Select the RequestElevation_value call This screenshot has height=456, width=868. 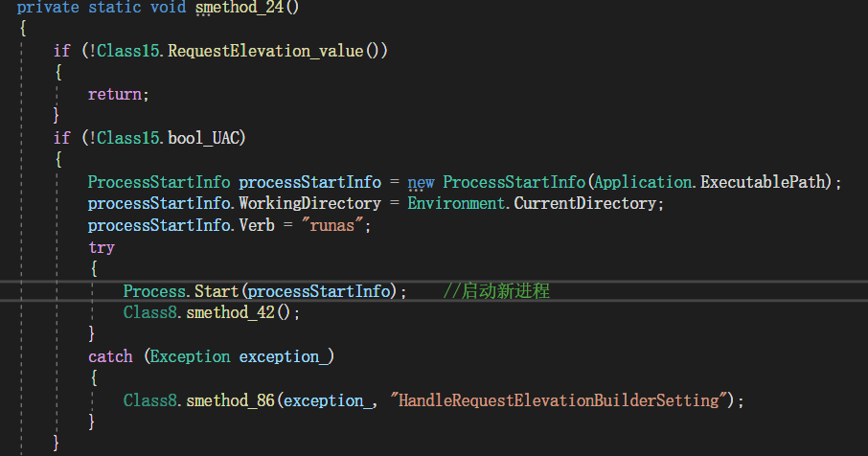tap(265, 51)
